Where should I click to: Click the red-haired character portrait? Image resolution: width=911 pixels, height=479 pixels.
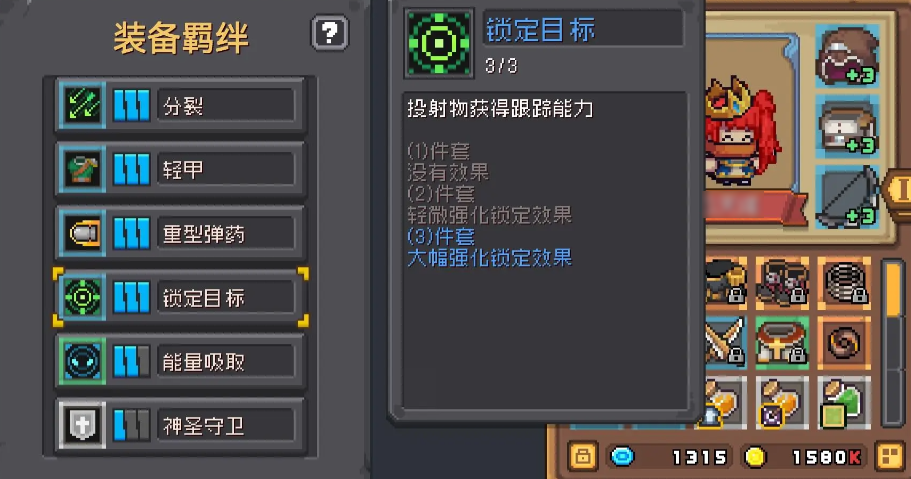740,131
